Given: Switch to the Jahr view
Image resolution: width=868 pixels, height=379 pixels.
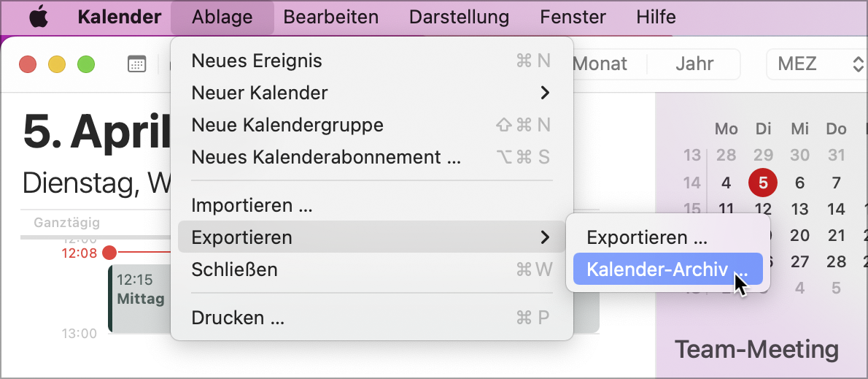Looking at the screenshot, I should click(694, 64).
